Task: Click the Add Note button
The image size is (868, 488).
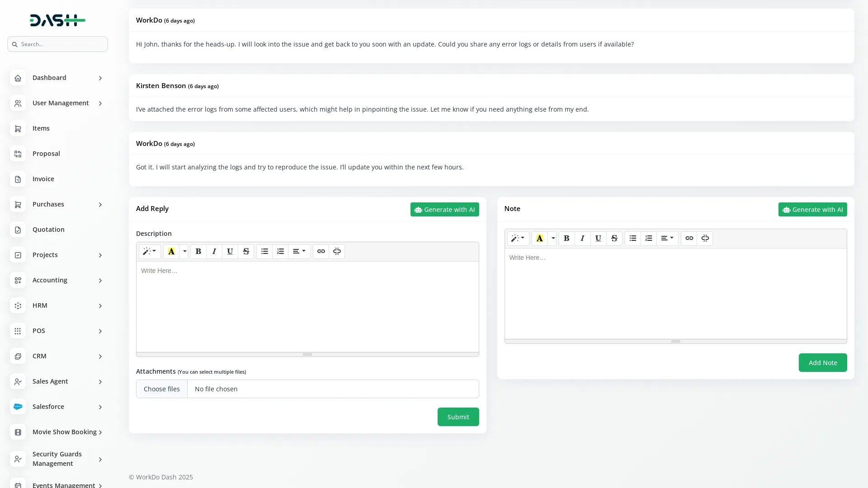Action: [822, 363]
